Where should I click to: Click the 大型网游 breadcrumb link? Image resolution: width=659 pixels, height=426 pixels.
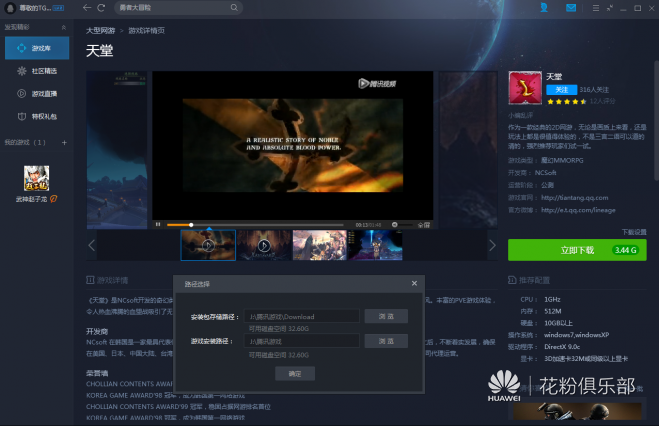100,31
